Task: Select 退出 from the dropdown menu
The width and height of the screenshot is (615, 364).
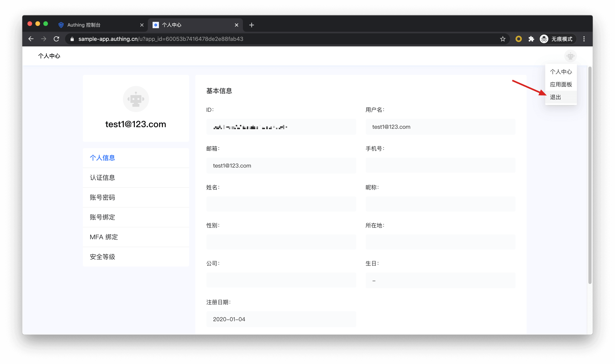Action: (x=555, y=97)
